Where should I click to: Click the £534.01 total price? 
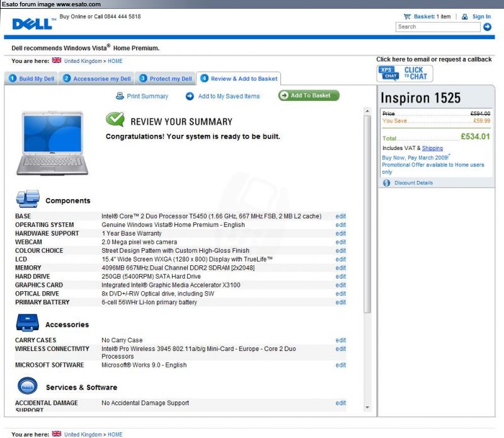[476, 137]
